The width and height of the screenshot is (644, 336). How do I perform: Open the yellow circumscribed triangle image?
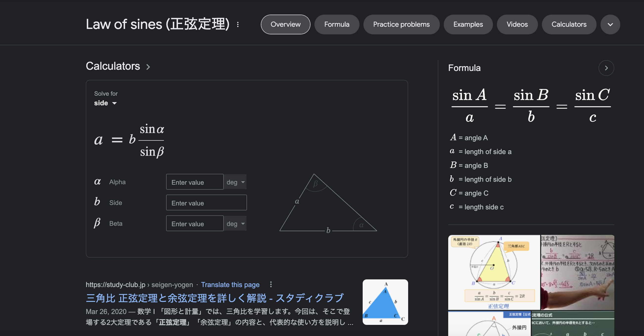coord(494,272)
